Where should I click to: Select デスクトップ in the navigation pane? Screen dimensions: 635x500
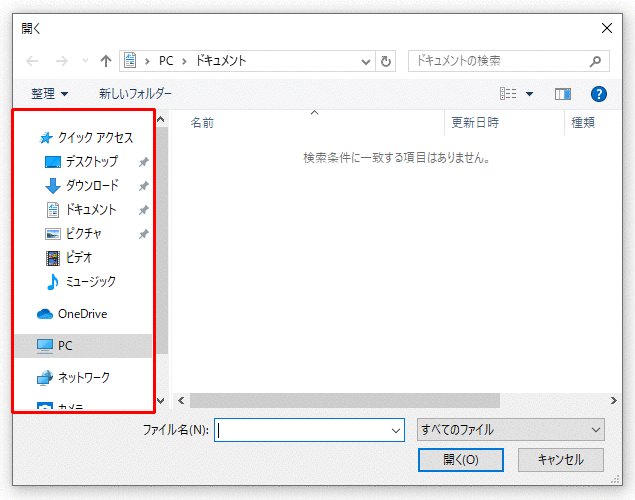click(x=91, y=162)
